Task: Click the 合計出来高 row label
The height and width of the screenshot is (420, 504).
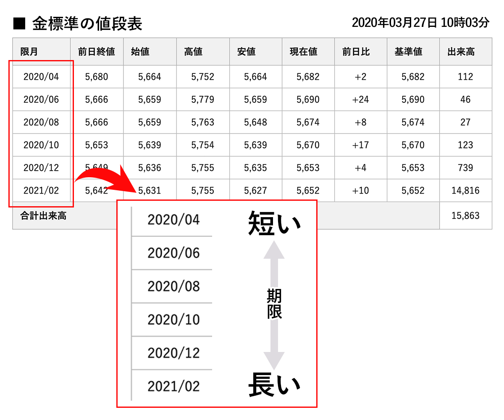Action: [x=43, y=216]
